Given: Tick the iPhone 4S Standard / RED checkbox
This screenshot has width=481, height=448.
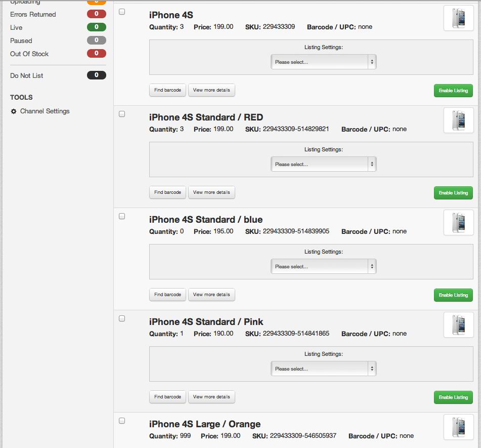Looking at the screenshot, I should coord(122,114).
